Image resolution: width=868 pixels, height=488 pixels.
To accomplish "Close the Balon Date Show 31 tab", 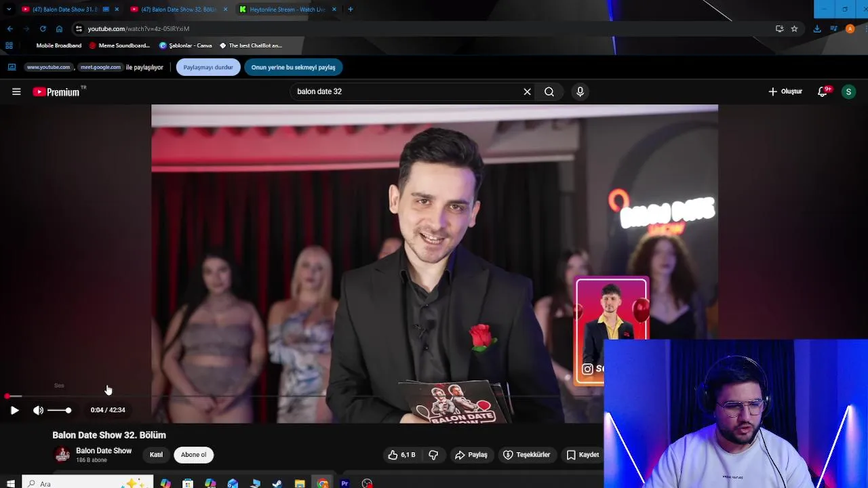I will pyautogui.click(x=117, y=9).
